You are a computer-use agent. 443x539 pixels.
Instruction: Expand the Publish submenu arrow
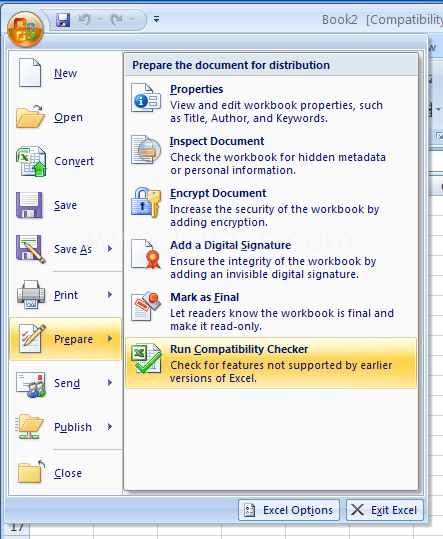pyautogui.click(x=110, y=427)
